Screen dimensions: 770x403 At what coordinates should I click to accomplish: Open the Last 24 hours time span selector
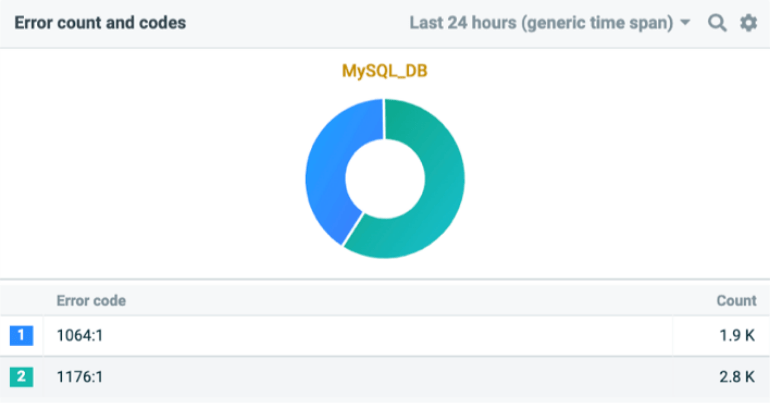coord(540,22)
